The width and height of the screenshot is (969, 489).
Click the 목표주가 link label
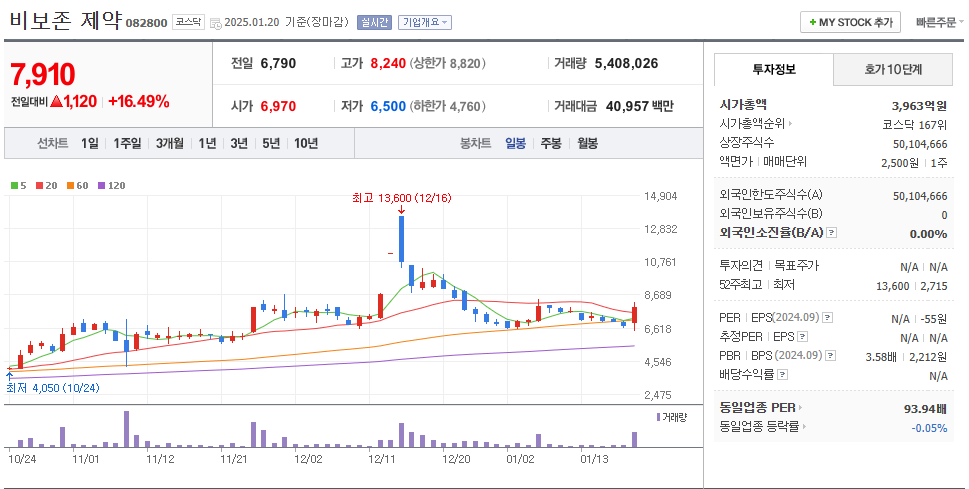(797, 266)
